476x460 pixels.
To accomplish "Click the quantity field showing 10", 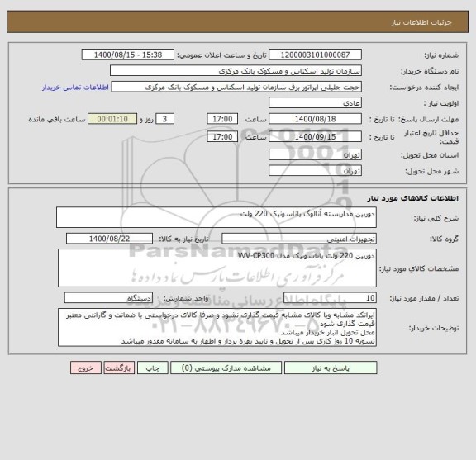I will (x=330, y=297).
